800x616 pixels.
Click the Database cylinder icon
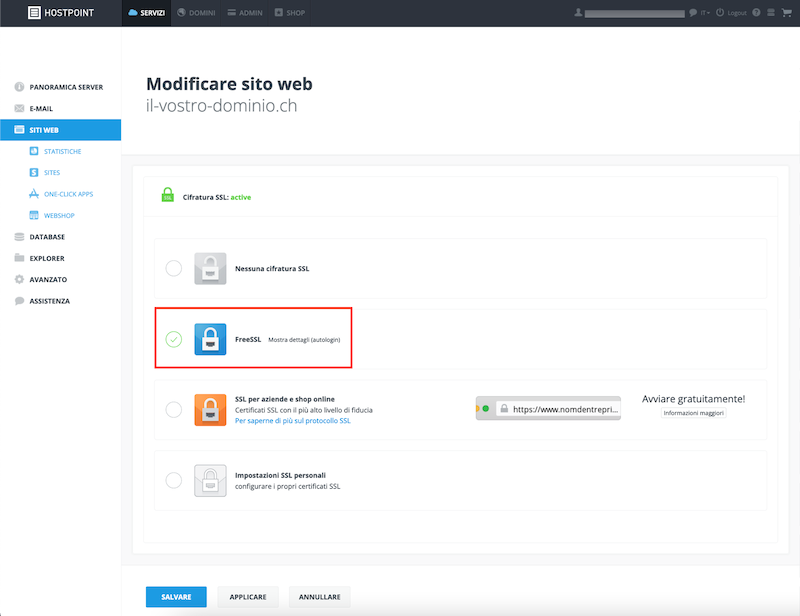point(19,237)
